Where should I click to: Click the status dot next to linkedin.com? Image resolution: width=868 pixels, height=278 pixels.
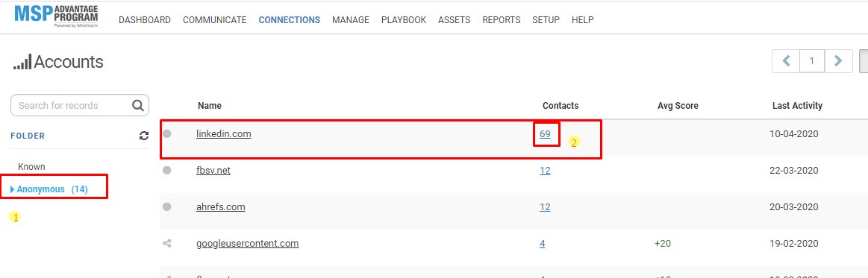click(167, 133)
